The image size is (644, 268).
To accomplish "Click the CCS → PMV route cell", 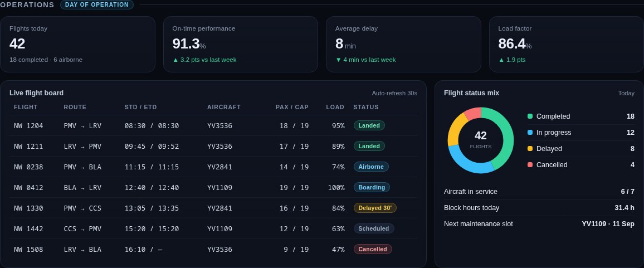I will click(82, 228).
